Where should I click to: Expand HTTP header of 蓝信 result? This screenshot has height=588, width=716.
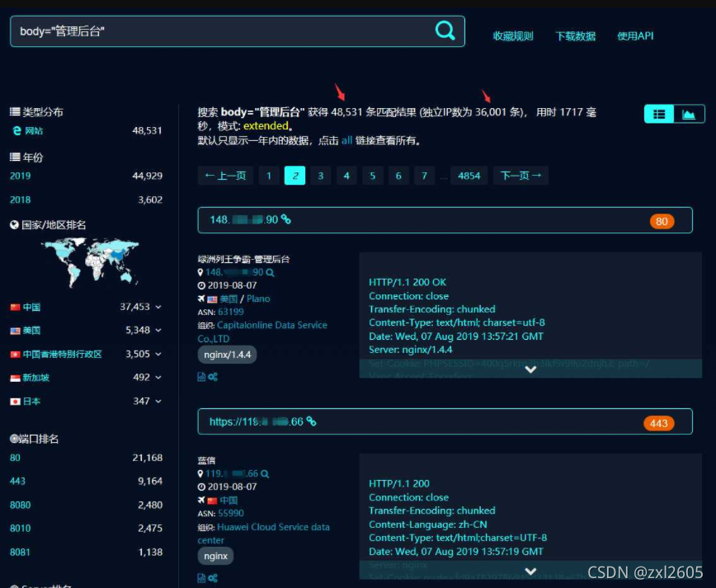tap(530, 572)
